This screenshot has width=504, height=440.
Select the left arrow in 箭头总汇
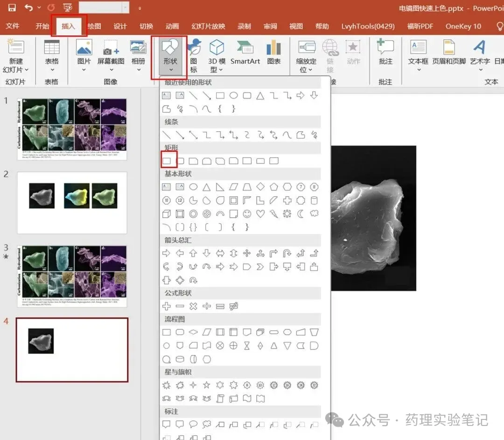pyautogui.click(x=180, y=254)
